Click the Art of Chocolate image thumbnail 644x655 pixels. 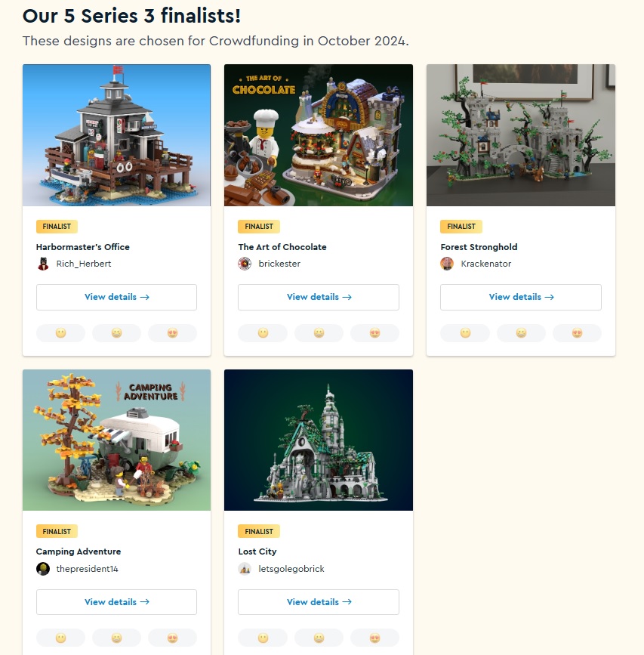click(319, 135)
